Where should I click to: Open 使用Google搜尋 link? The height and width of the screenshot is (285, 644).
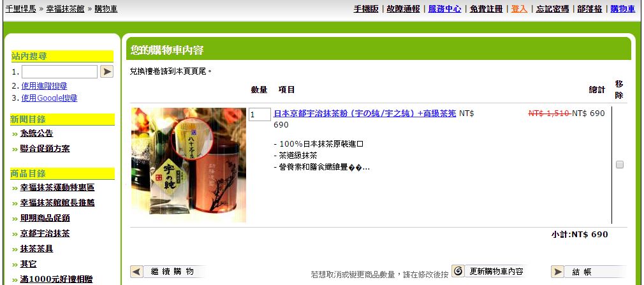(49, 98)
